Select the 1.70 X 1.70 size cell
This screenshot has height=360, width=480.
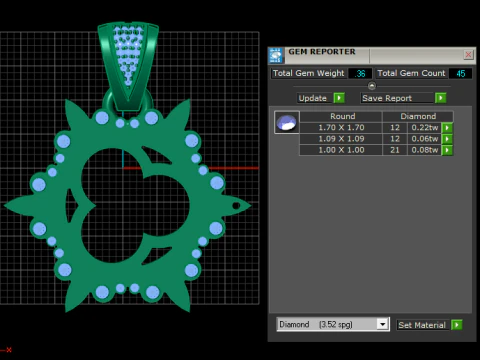(x=341, y=128)
